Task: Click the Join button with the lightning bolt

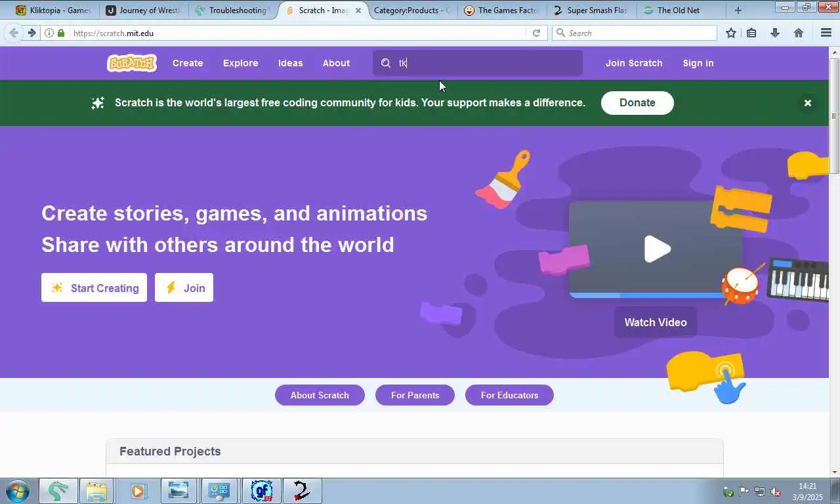Action: (x=184, y=287)
